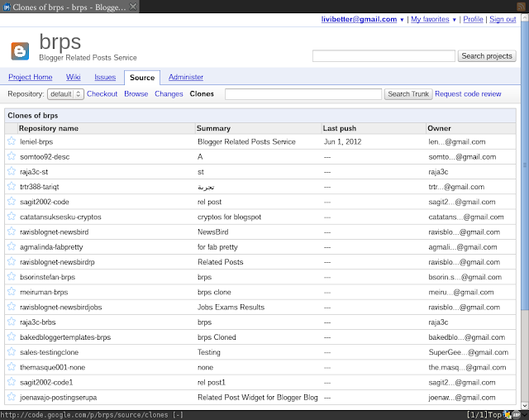Star the catatansuksesku-cryptos repository
The height and width of the screenshot is (420, 529).
tap(12, 217)
